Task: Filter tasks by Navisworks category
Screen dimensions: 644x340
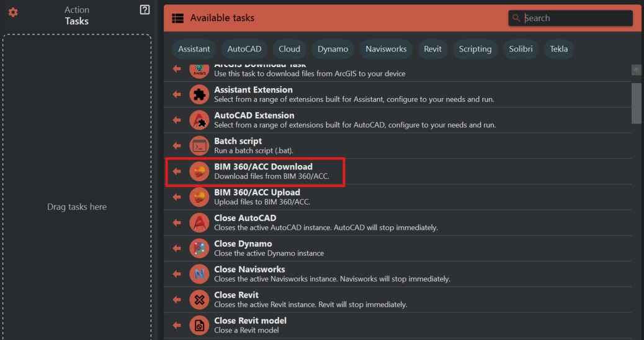Action: (386, 49)
